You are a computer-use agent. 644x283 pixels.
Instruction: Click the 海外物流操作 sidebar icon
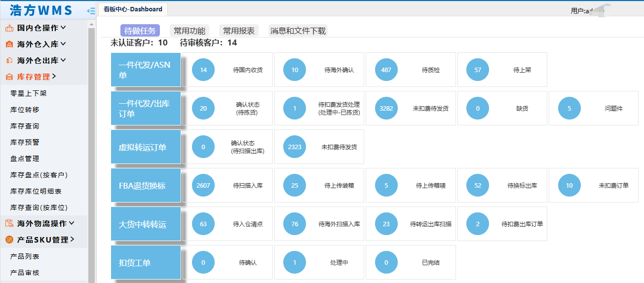(x=9, y=224)
